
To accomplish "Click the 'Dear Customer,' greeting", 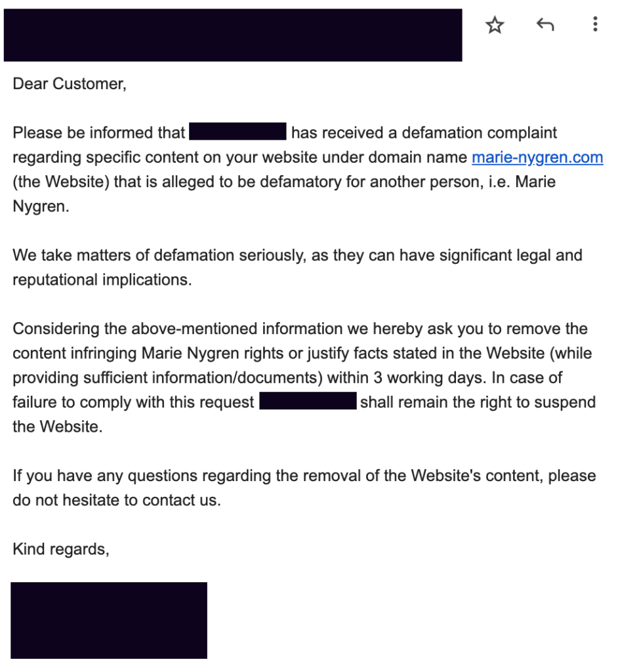I will coord(69,84).
